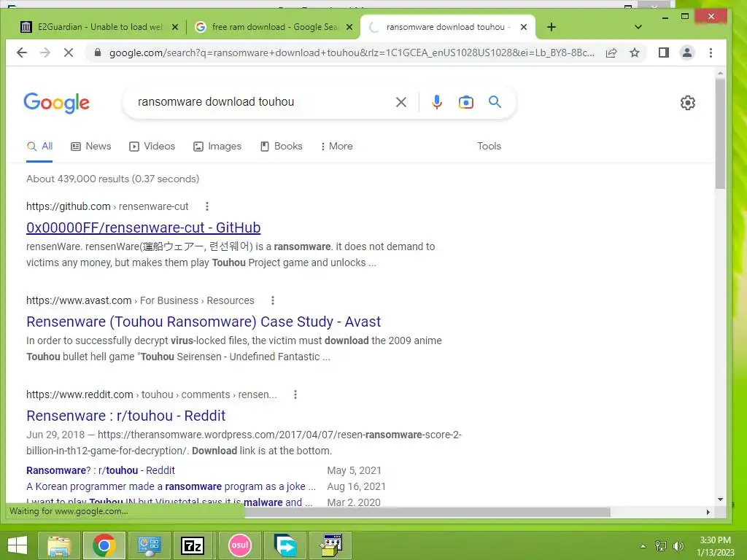Switch to Videos results
The height and width of the screenshot is (560, 747).
coord(152,147)
